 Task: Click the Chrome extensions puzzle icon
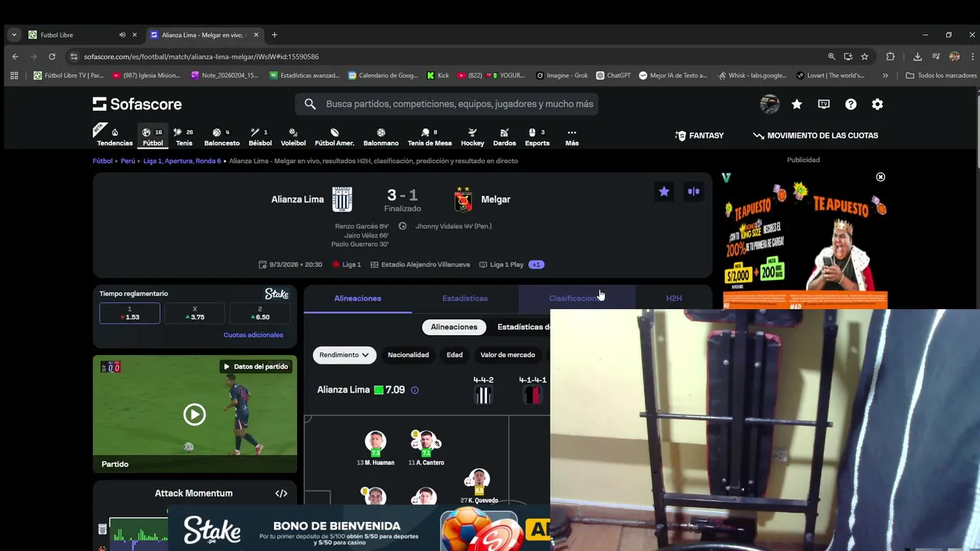click(x=890, y=57)
